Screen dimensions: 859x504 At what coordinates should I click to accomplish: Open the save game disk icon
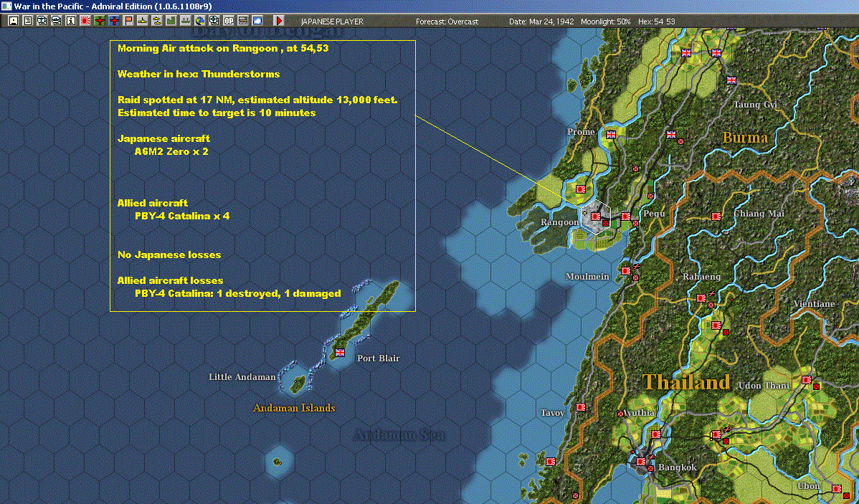[x=14, y=21]
